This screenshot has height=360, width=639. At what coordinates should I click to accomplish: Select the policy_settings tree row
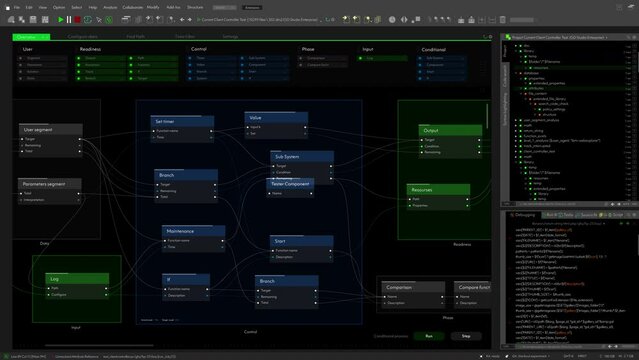(553, 109)
